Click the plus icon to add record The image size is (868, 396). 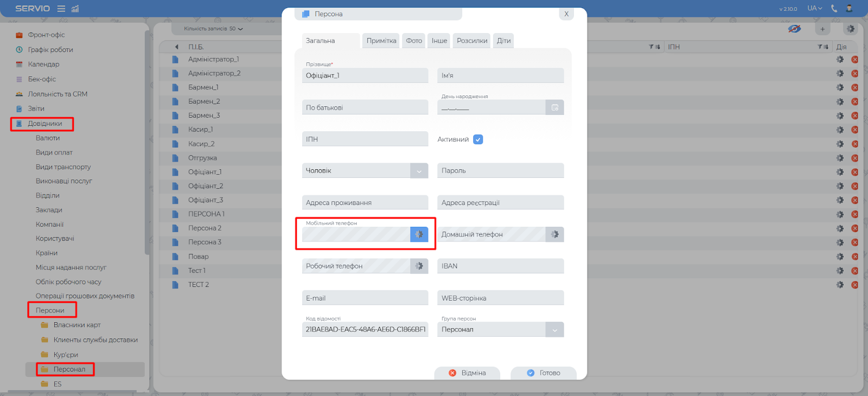822,29
